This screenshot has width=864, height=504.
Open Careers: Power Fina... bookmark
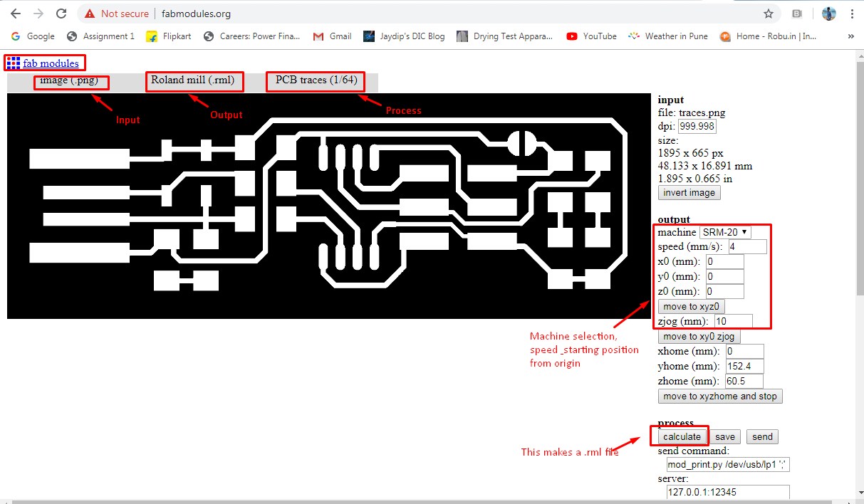coord(251,36)
